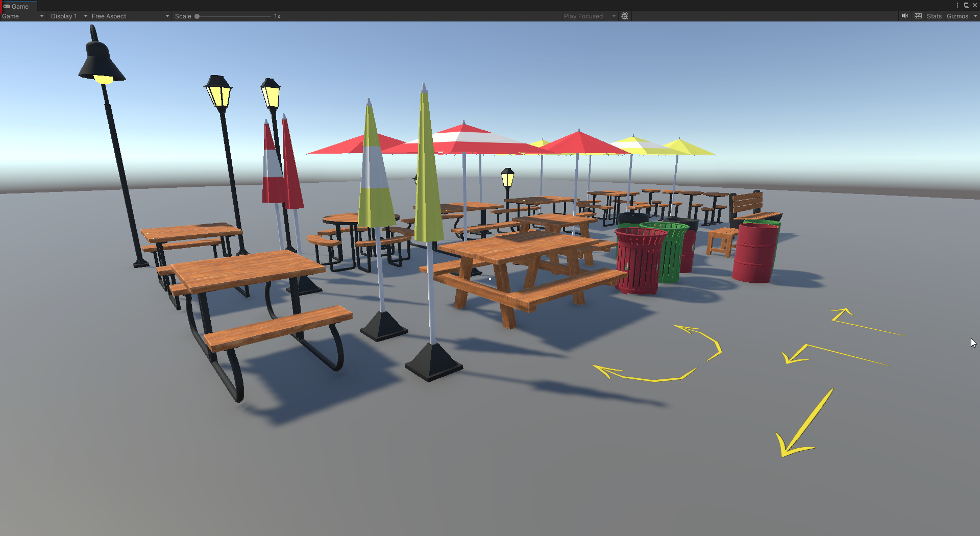The image size is (980, 536).
Task: Maximize the Game window
Action: pyautogui.click(x=966, y=5)
